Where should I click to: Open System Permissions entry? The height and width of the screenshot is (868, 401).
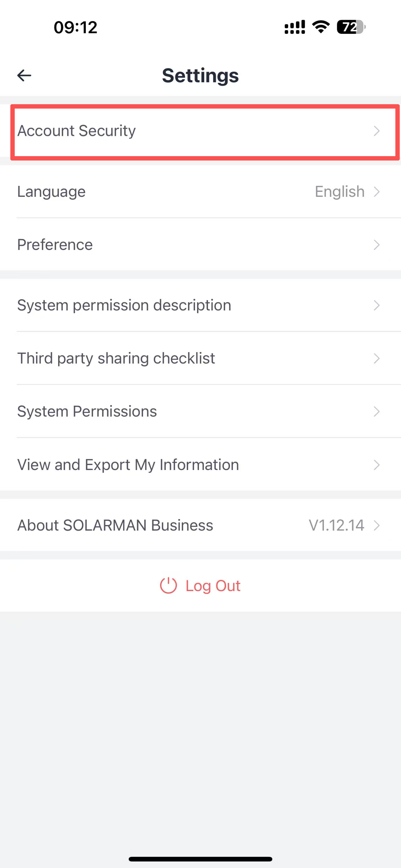(x=87, y=411)
